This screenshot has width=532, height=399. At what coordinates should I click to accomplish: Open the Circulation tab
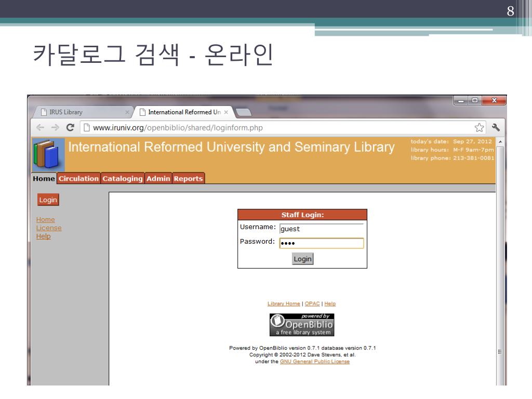pos(78,179)
